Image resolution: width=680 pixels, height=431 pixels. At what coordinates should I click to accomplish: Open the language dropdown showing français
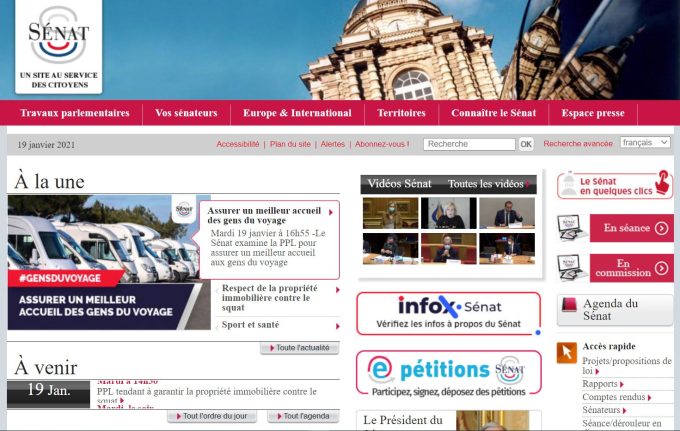[645, 143]
